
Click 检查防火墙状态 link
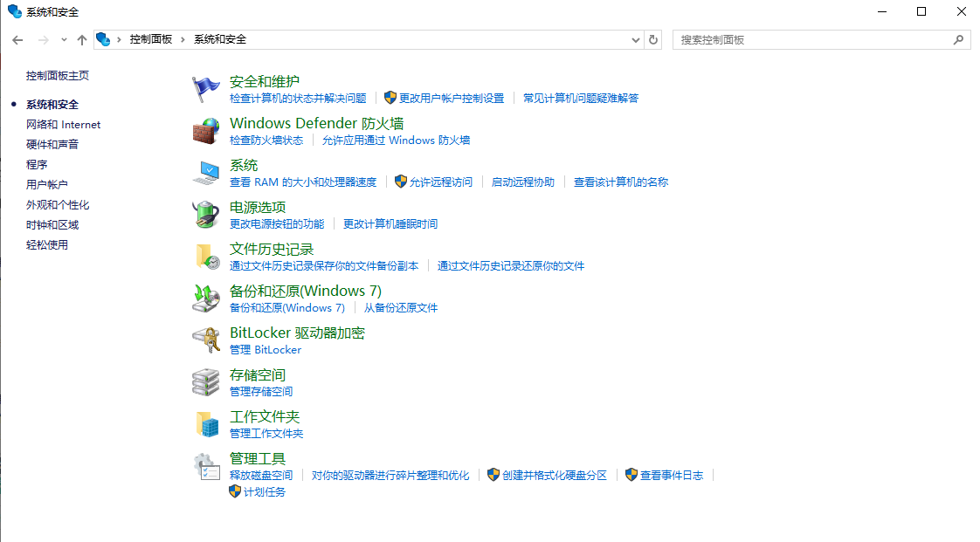[x=266, y=140]
